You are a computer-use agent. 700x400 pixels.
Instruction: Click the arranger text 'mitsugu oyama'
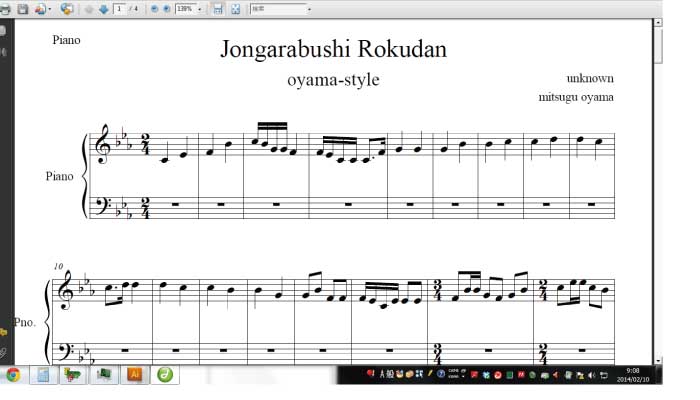coord(576,97)
